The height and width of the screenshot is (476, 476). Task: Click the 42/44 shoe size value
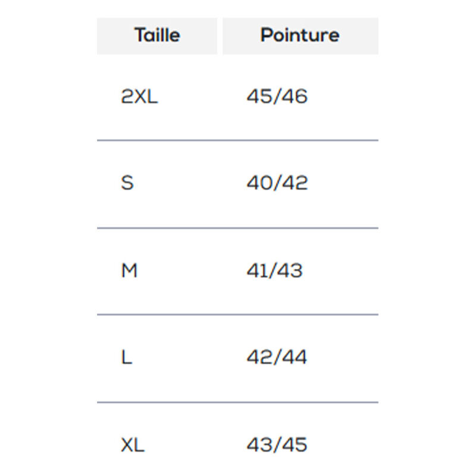[x=277, y=358]
